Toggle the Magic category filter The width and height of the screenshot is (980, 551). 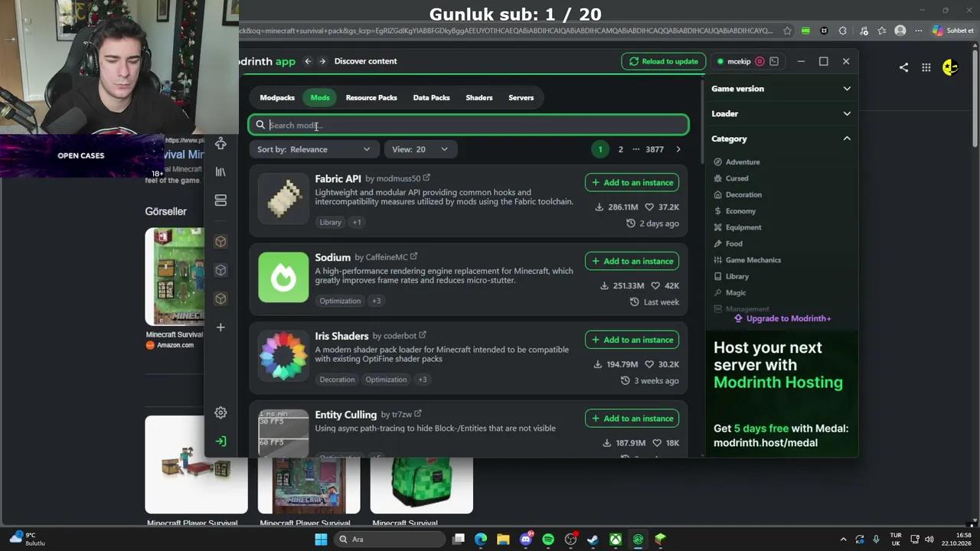[x=730, y=292]
